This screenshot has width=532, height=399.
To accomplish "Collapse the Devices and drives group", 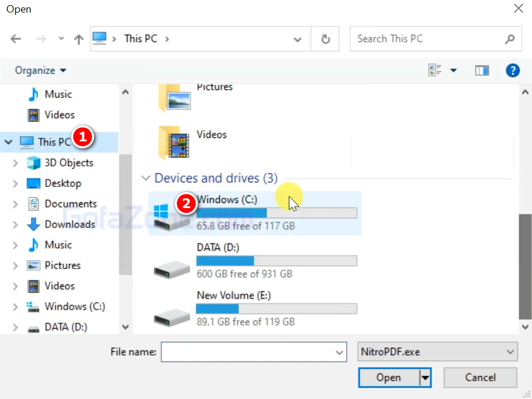I will (x=146, y=178).
